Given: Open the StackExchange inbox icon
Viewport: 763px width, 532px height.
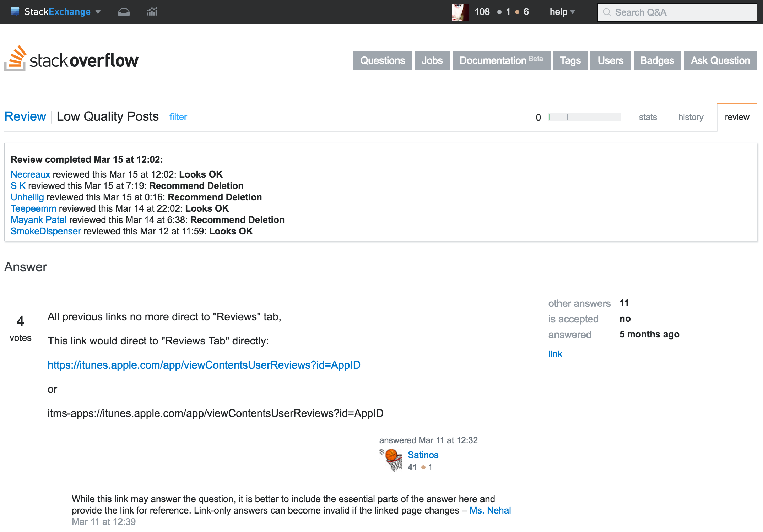Looking at the screenshot, I should click(x=124, y=12).
